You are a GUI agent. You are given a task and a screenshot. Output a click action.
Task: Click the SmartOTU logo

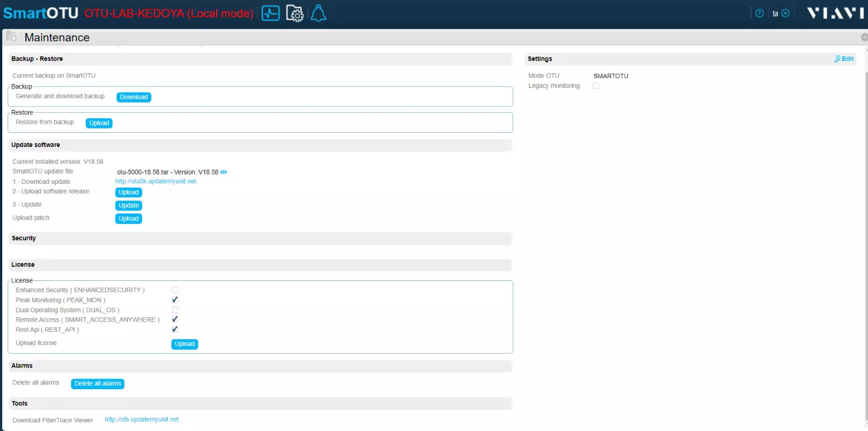click(x=41, y=13)
